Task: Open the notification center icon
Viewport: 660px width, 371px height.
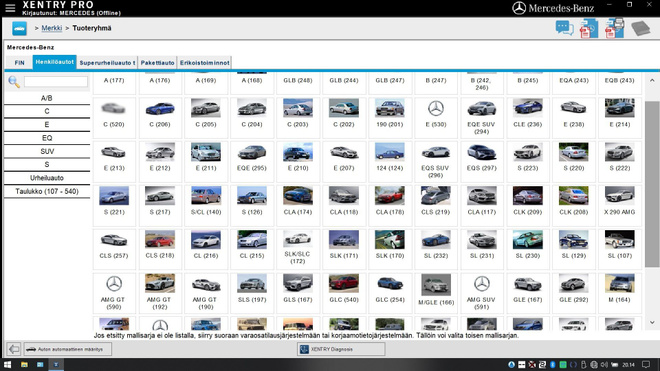Action: [x=646, y=365]
